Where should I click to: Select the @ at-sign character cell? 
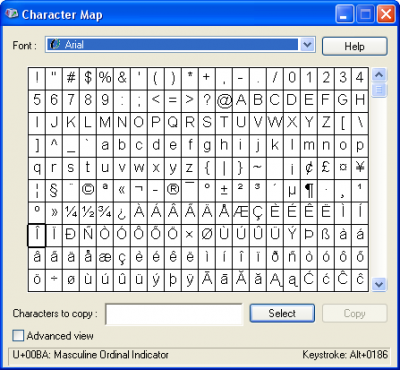(x=224, y=101)
